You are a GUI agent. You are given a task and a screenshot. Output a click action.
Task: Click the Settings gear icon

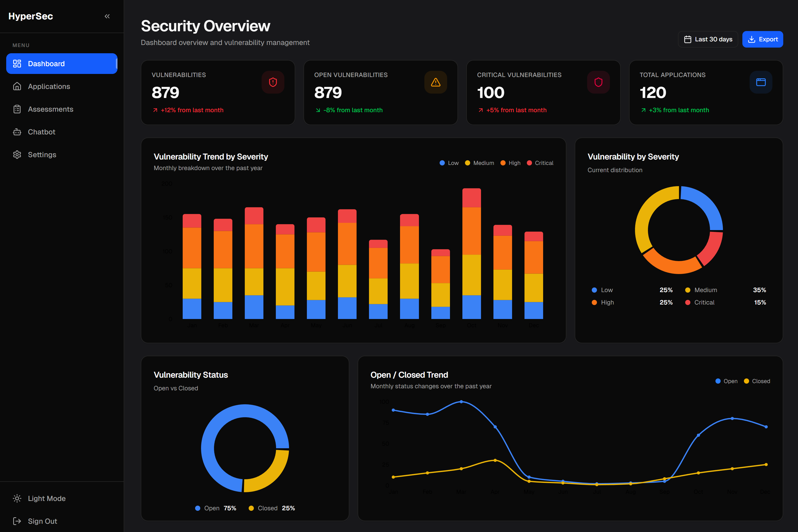pos(17,154)
